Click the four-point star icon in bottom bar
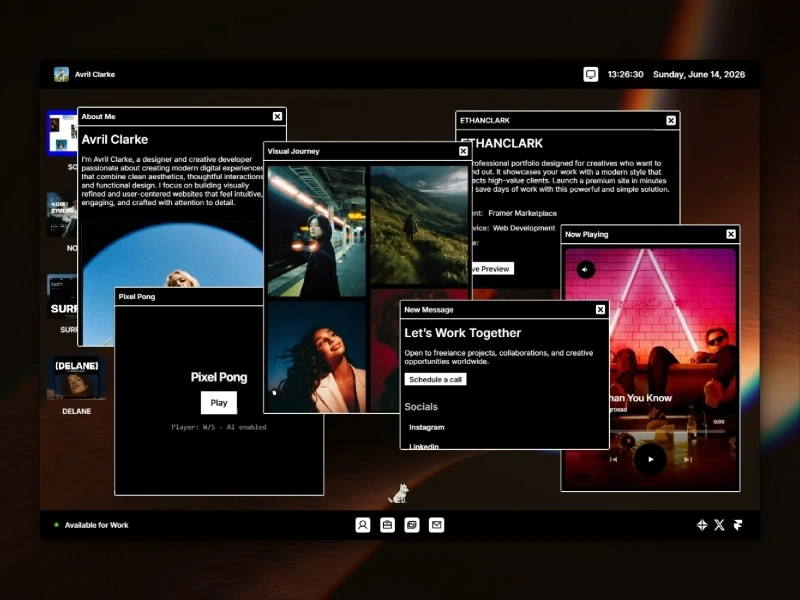 click(x=702, y=525)
